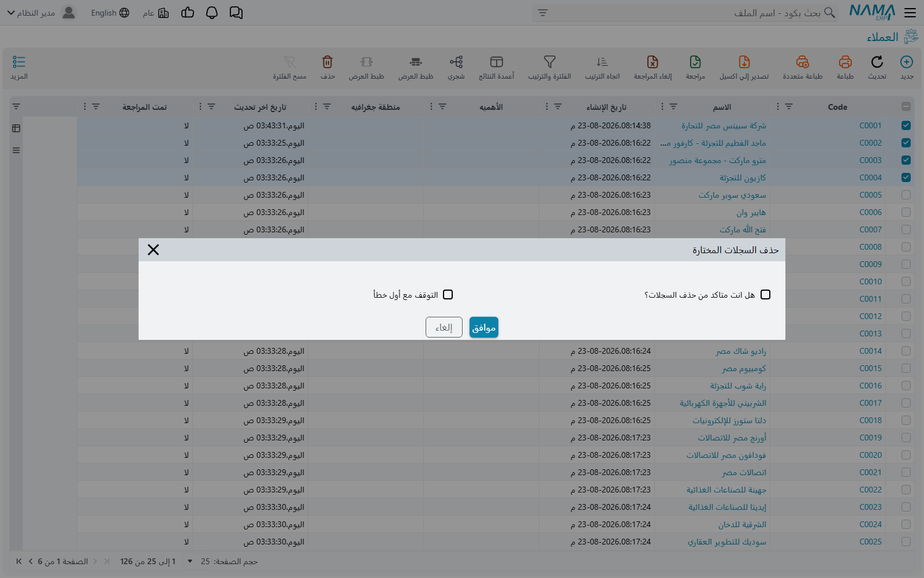Open the page size dropdown arrow
Image resolution: width=924 pixels, height=578 pixels.
190,561
